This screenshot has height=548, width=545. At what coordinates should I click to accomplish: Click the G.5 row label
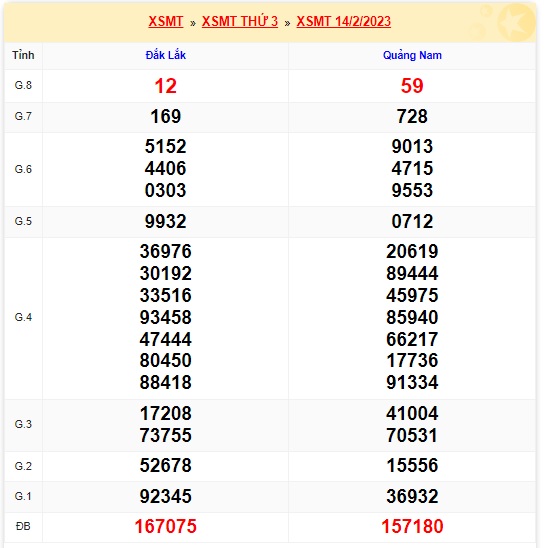(23, 221)
